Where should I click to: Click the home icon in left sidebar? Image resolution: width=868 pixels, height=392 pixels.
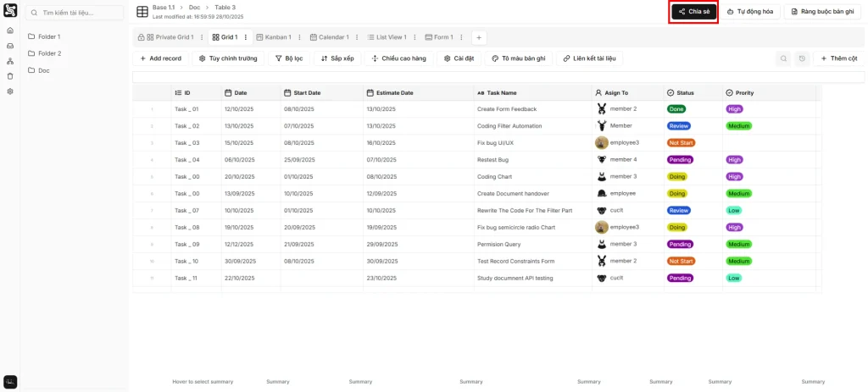tap(10, 30)
